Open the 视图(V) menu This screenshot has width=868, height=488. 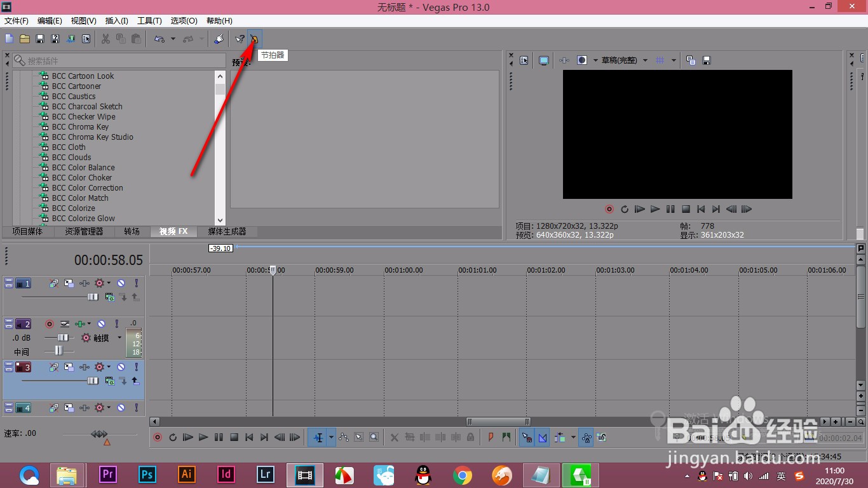click(84, 21)
